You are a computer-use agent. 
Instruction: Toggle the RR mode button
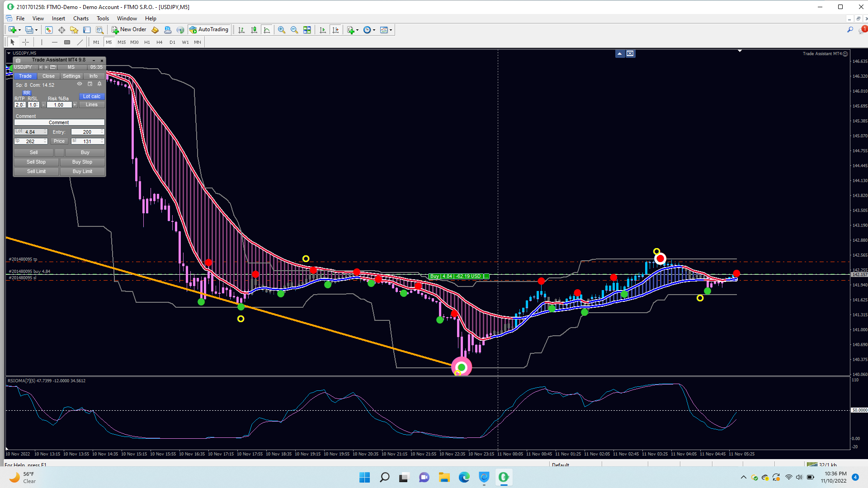[x=26, y=93]
